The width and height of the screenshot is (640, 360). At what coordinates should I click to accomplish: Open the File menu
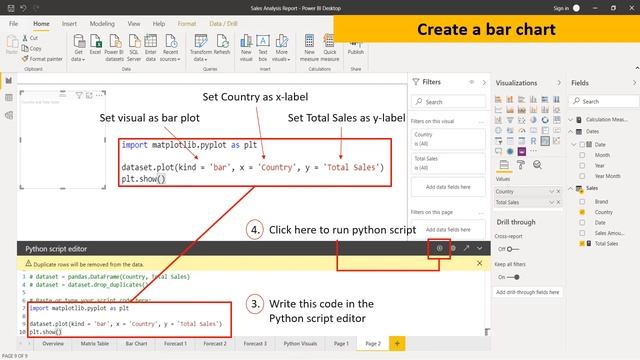point(13,24)
